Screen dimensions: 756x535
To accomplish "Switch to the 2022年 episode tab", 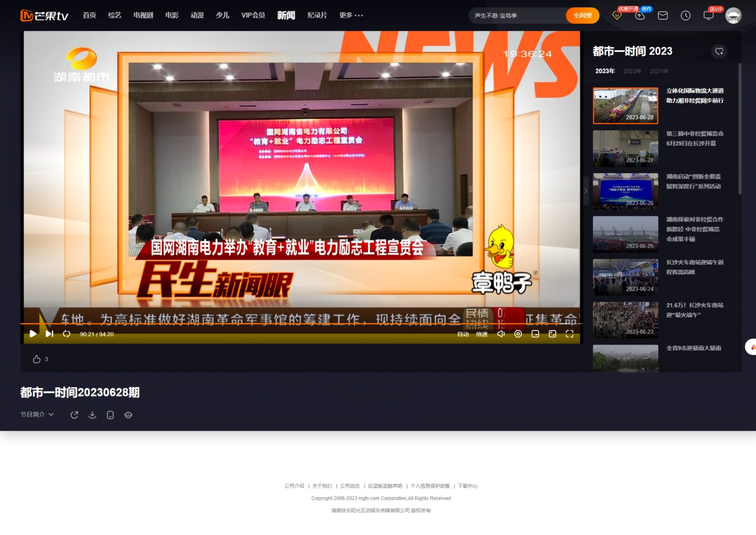I will (632, 71).
